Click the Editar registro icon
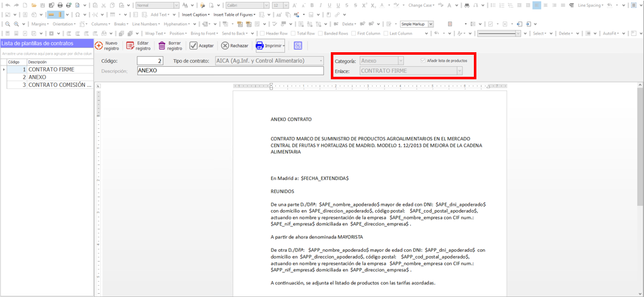 [130, 45]
